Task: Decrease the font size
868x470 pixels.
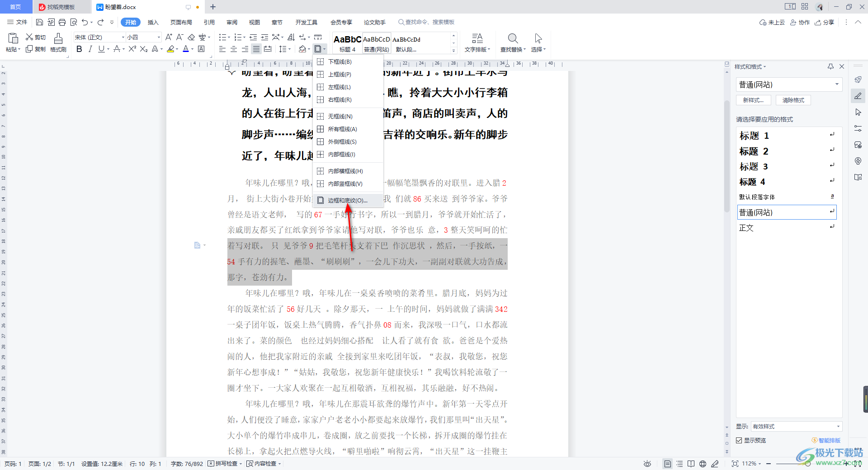Action: [179, 37]
